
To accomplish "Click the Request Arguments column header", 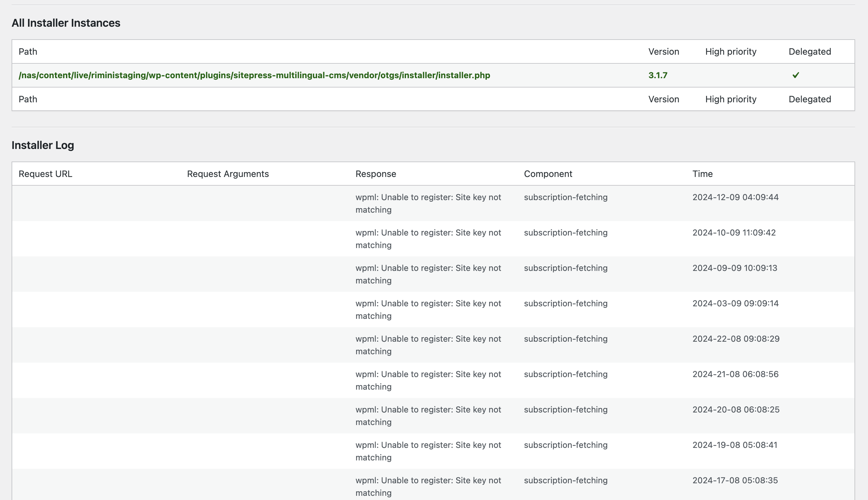I will pyautogui.click(x=228, y=174).
